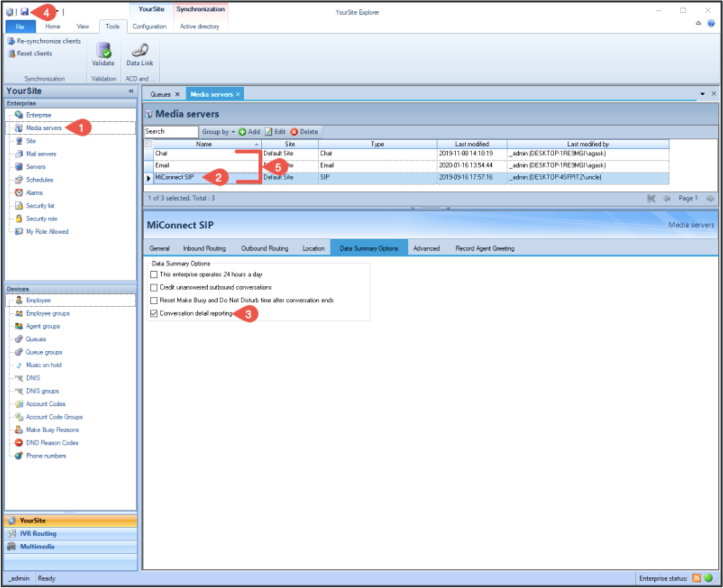Image resolution: width=723 pixels, height=588 pixels.
Task: Click the Delete media server button
Action: [304, 132]
